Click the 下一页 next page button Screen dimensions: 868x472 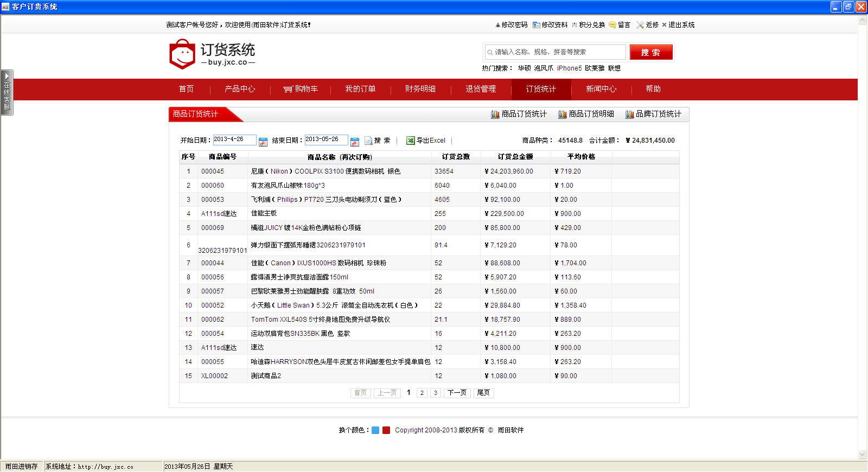pyautogui.click(x=457, y=393)
